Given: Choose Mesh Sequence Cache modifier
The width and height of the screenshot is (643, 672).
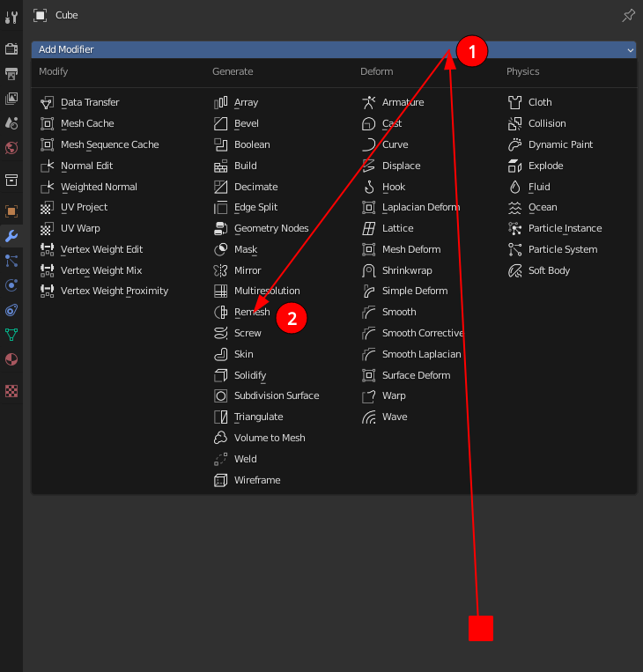Looking at the screenshot, I should [99, 144].
